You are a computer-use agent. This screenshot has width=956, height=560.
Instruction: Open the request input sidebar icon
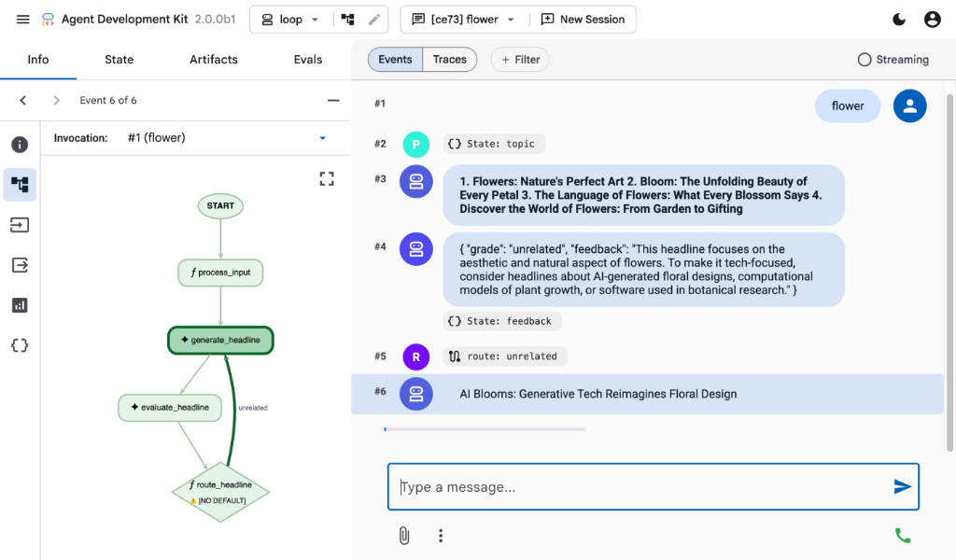click(20, 225)
